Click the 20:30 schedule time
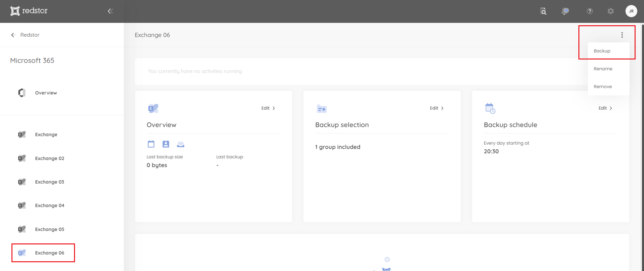The width and height of the screenshot is (644, 271). click(x=491, y=151)
